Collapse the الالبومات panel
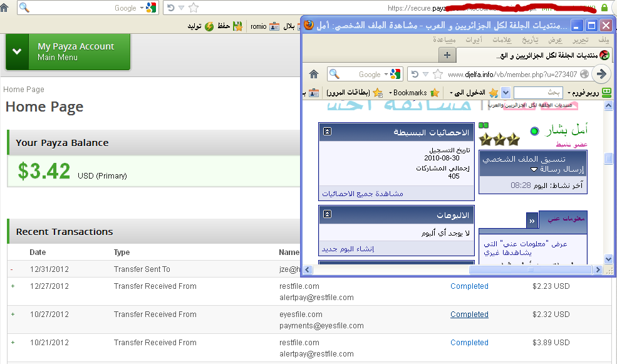617x364 pixels. point(327,214)
